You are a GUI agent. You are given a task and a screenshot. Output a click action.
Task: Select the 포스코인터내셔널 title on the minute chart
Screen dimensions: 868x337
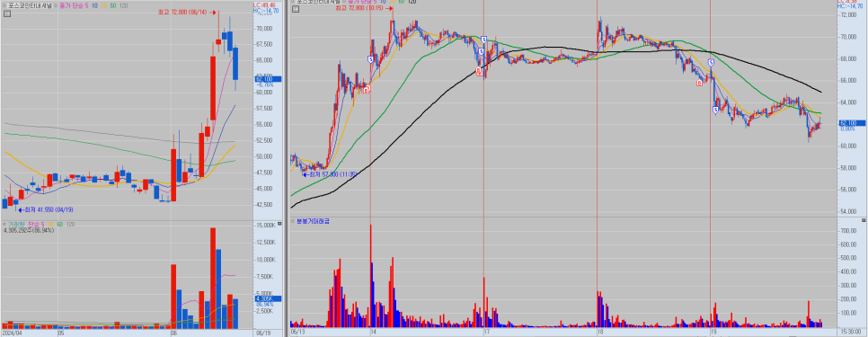tap(319, 2)
